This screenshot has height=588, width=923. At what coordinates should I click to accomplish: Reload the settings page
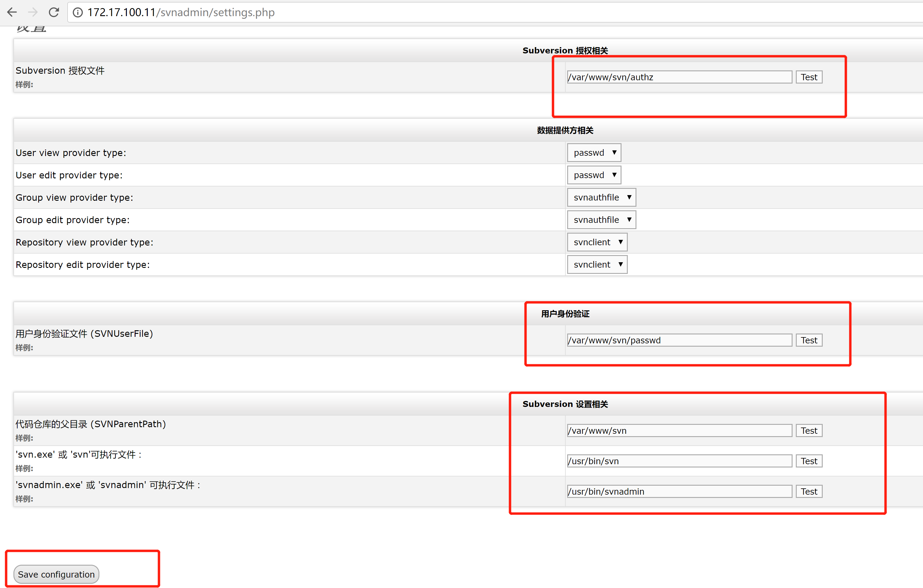point(54,12)
